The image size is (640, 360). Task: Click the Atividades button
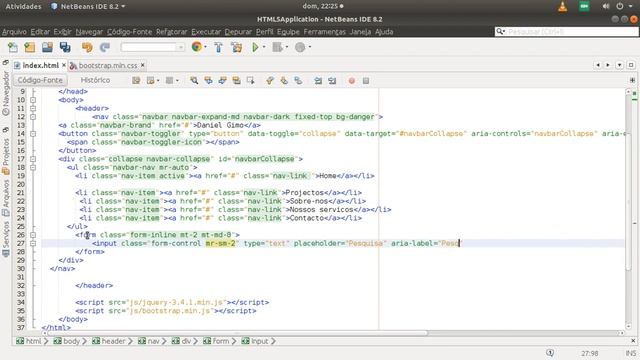(24, 7)
